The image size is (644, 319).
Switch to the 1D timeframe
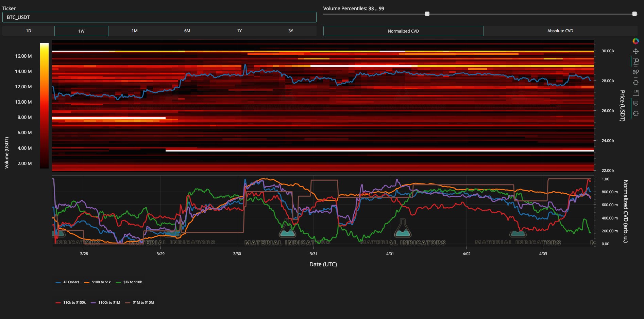click(29, 31)
